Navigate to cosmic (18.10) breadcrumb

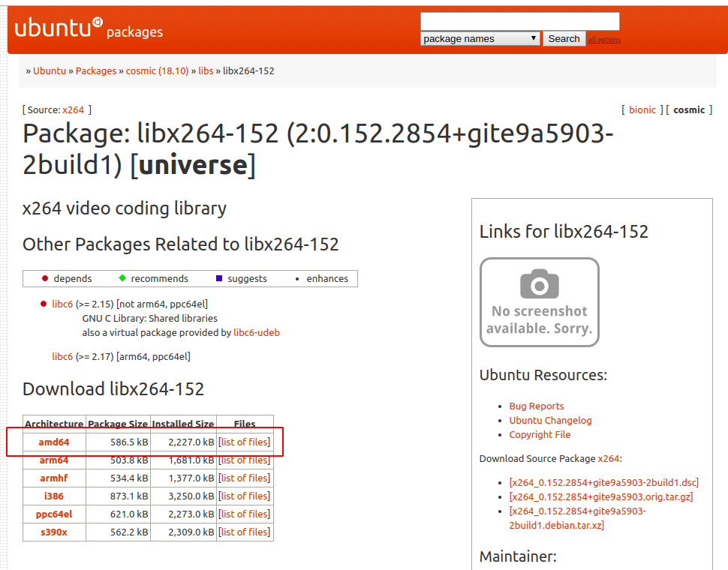[158, 71]
